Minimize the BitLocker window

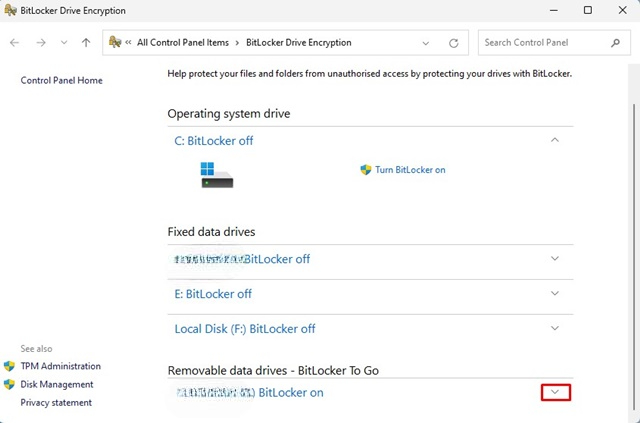pyautogui.click(x=553, y=10)
